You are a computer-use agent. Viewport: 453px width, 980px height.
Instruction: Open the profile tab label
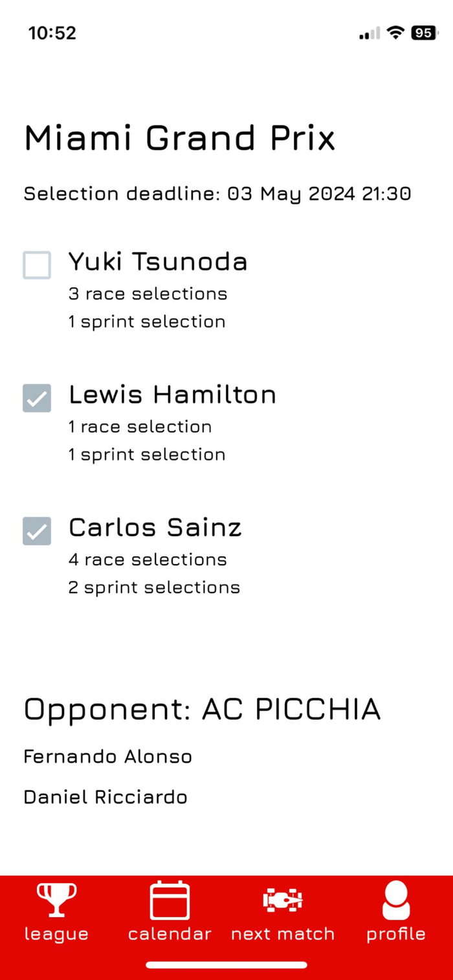(x=396, y=934)
